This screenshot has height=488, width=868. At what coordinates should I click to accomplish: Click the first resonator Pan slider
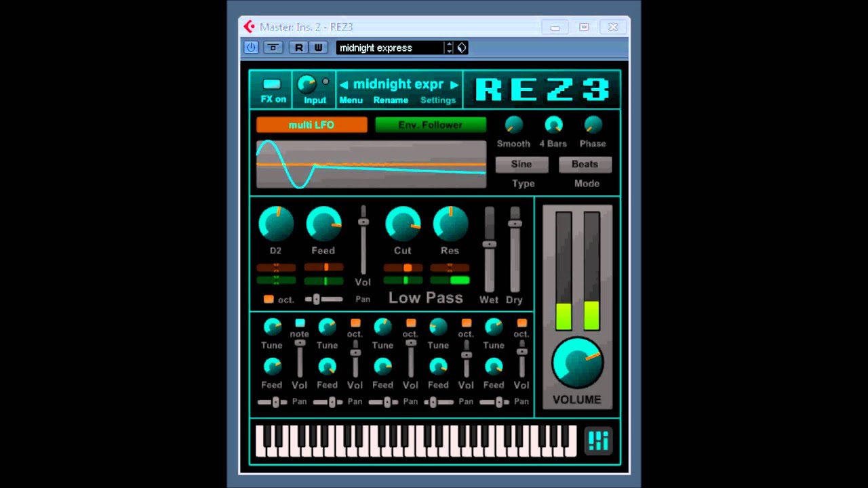272,402
